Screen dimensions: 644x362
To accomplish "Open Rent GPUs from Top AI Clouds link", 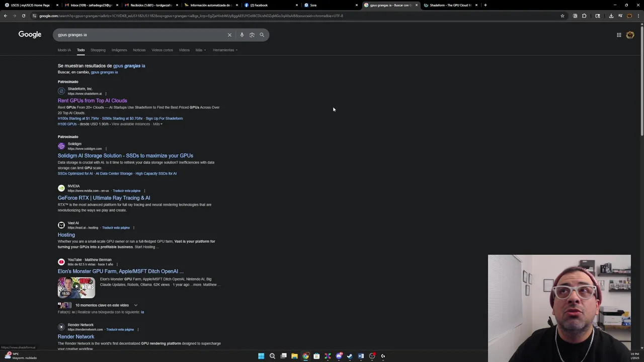I will 92,101.
